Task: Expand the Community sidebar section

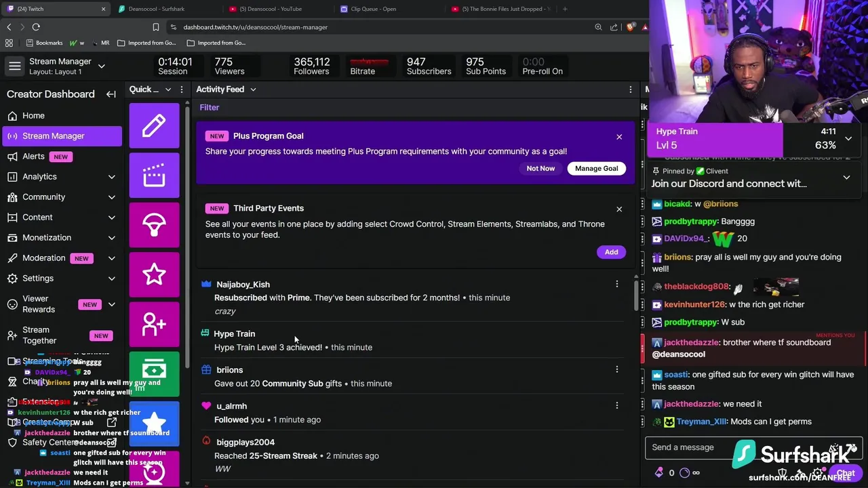Action: pos(111,197)
